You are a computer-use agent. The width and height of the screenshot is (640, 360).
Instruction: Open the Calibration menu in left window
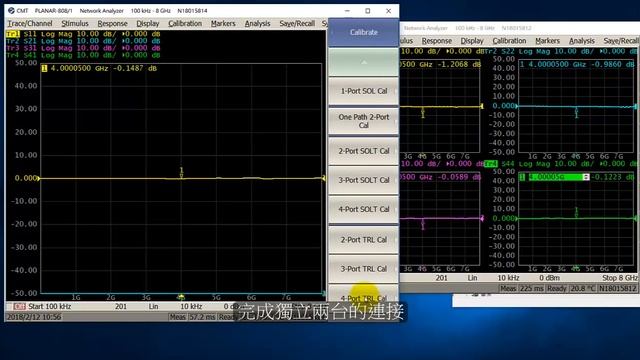[x=185, y=24]
